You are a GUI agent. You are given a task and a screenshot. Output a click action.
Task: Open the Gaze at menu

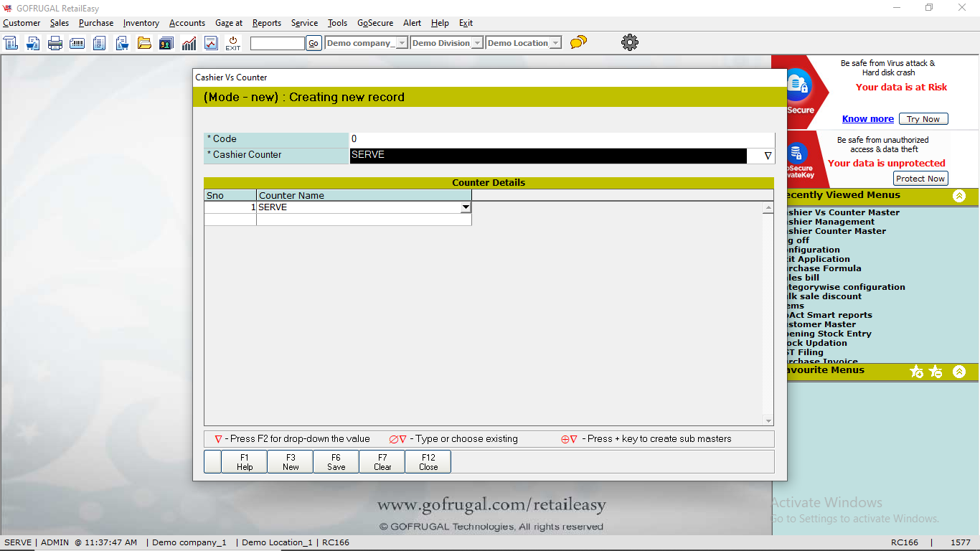(x=229, y=23)
